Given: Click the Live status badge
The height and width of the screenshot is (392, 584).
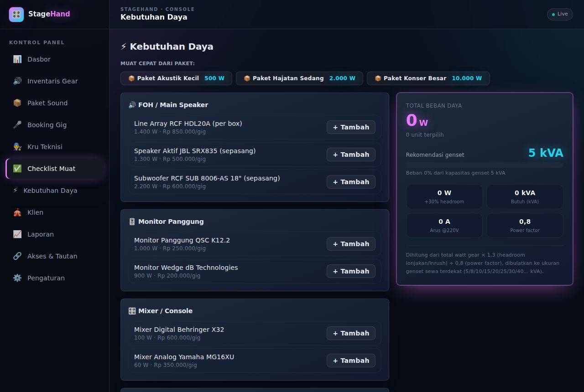Looking at the screenshot, I should (560, 14).
